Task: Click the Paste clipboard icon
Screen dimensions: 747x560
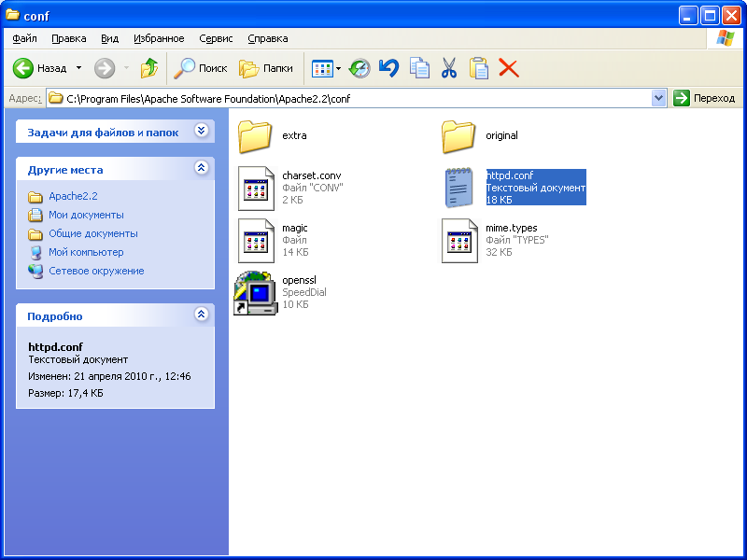Action: 479,68
